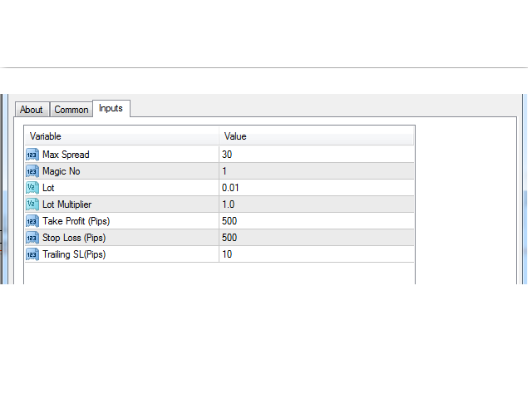Select the Inputs tab
The height and width of the screenshot is (399, 532).
pos(111,108)
